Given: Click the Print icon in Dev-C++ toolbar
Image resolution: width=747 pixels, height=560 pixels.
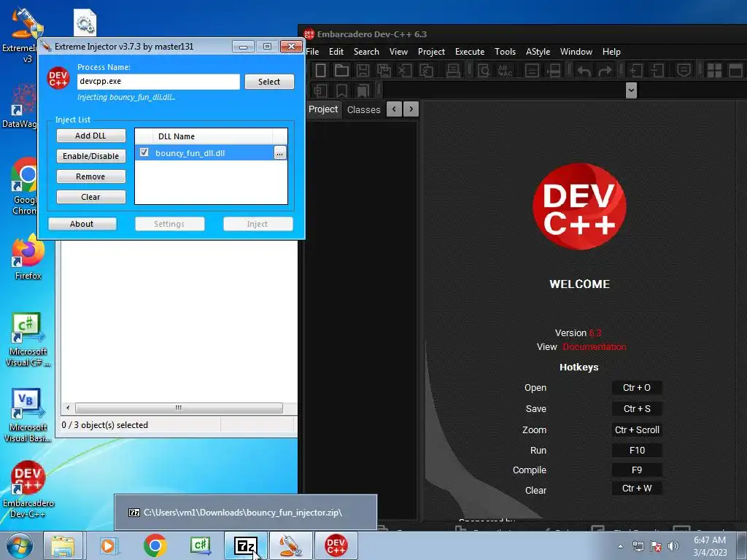Looking at the screenshot, I should [452, 71].
